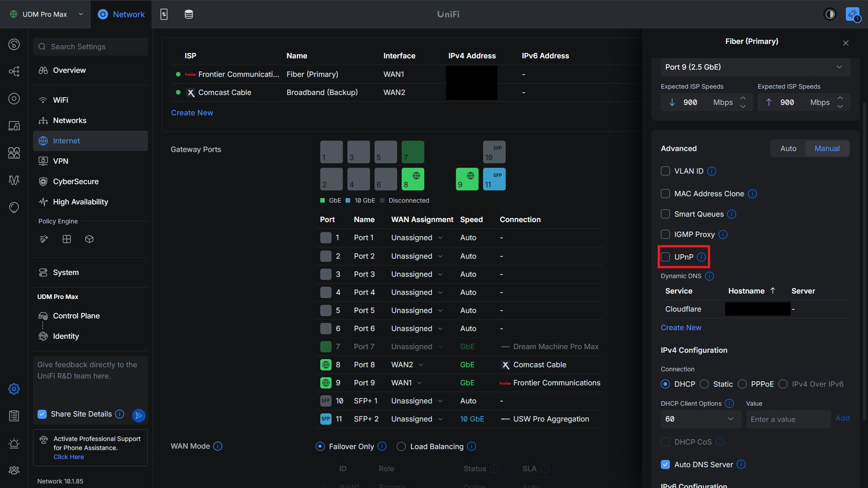Screen dimensions: 868x488
Task: Open the policy magic wand icon
Action: click(44, 239)
